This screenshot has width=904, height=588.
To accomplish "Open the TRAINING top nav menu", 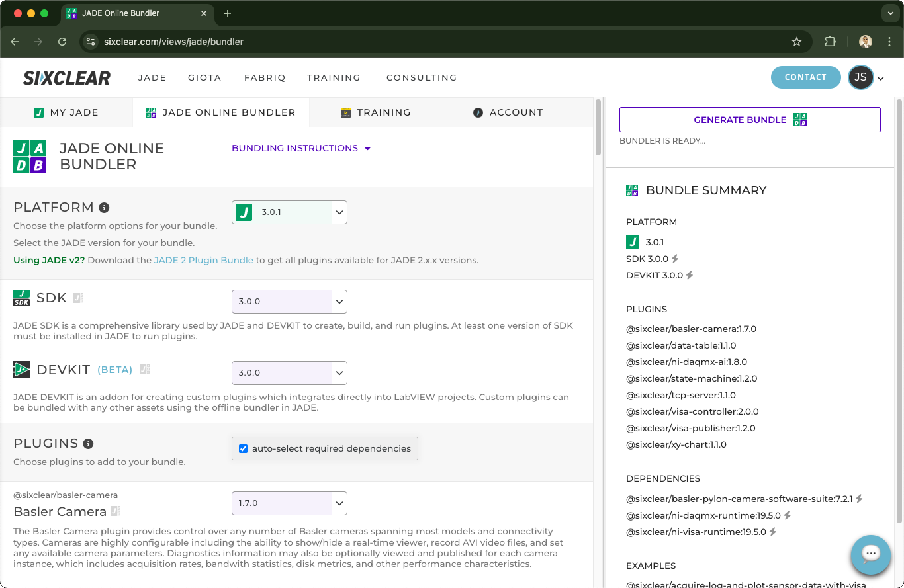I will [x=334, y=77].
